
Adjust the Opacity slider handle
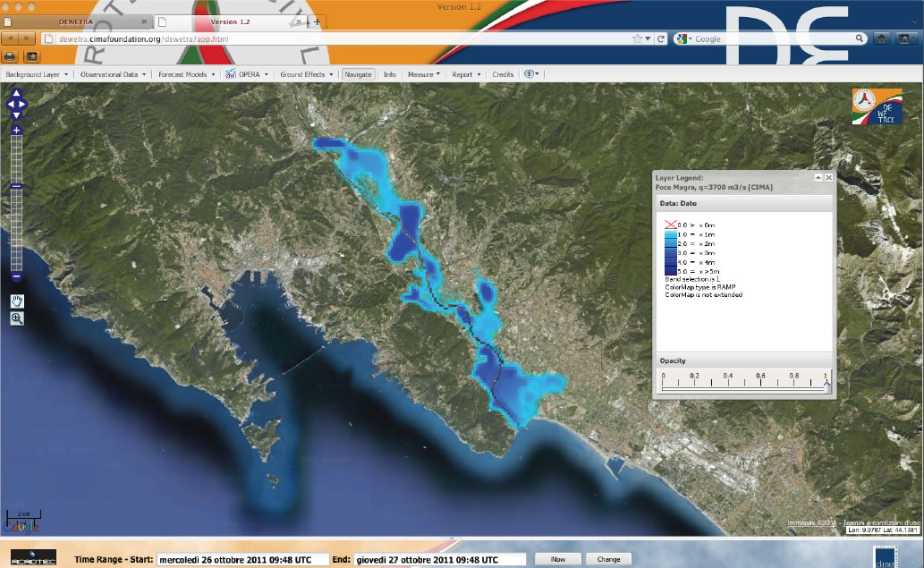point(827,386)
